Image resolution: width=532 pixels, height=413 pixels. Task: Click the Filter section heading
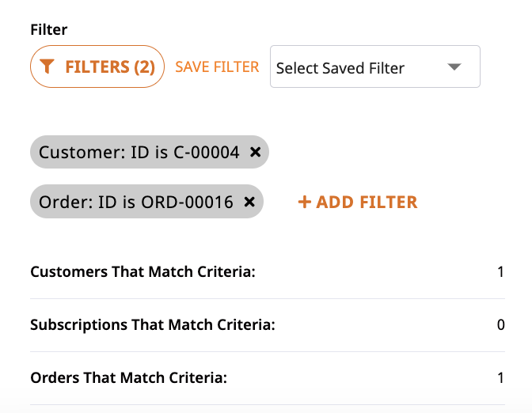pyautogui.click(x=49, y=29)
